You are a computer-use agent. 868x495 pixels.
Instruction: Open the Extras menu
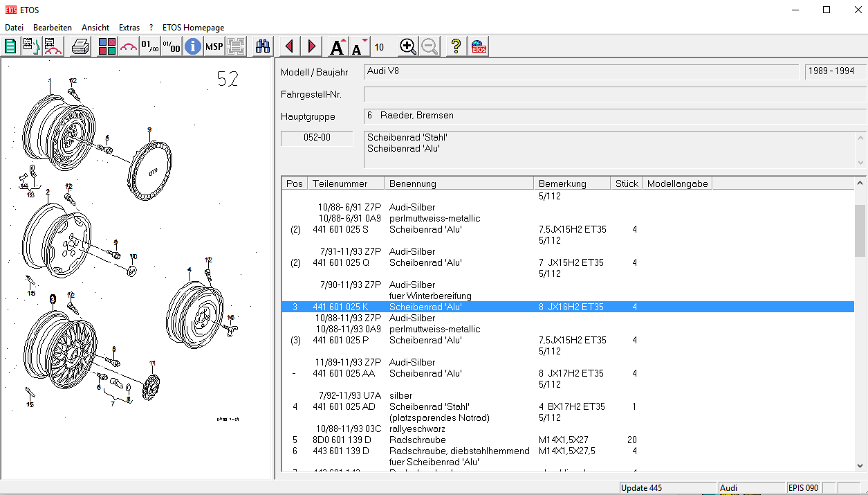[x=129, y=28]
